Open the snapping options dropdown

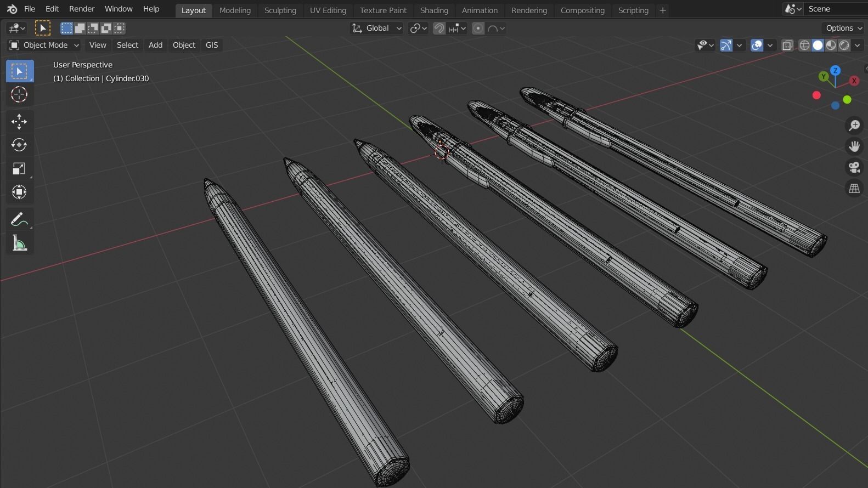click(457, 28)
